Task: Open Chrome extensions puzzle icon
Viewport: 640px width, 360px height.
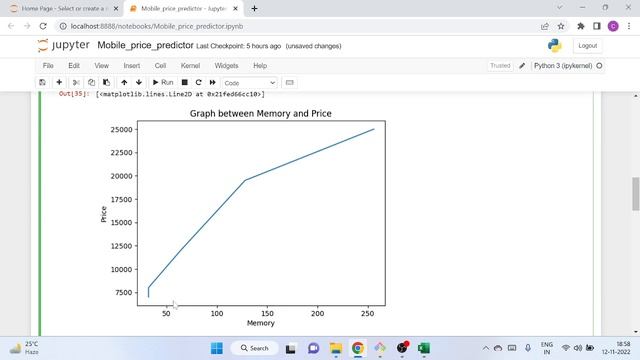Action: click(x=580, y=26)
